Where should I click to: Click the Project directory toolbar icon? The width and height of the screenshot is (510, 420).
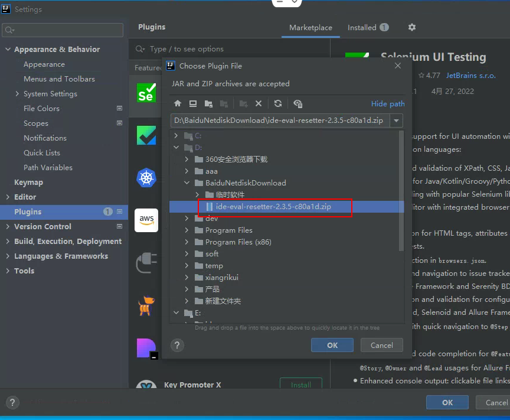pos(208,103)
